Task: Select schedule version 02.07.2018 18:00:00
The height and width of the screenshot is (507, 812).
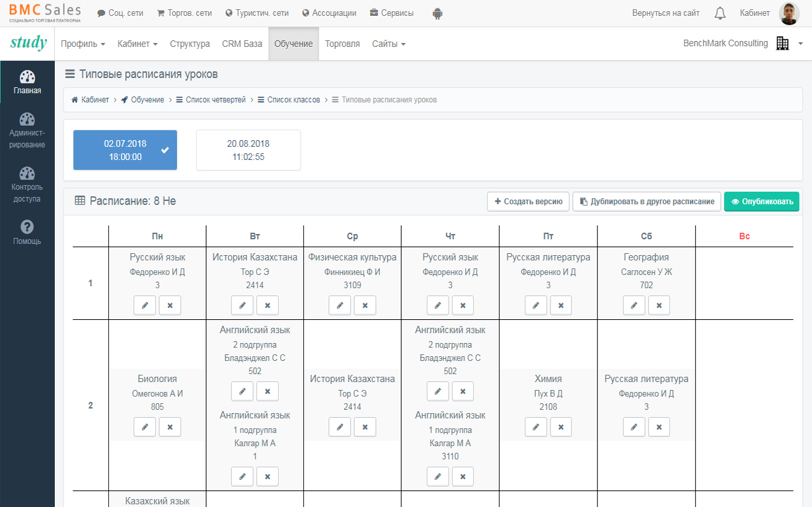Action: click(125, 150)
